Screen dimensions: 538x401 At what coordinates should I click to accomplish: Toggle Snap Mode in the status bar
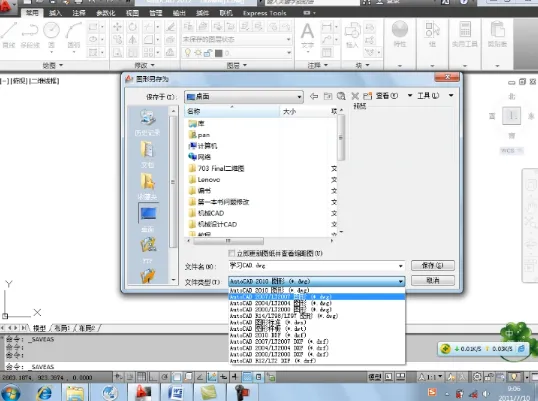[130, 377]
